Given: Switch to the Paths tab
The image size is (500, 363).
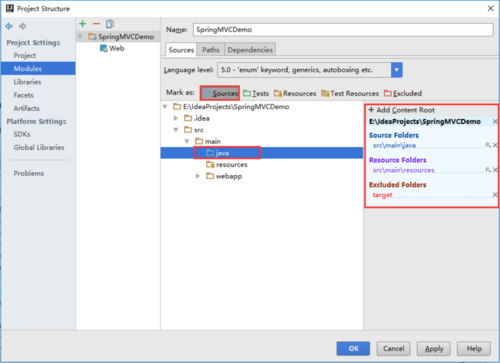Looking at the screenshot, I should click(x=211, y=50).
